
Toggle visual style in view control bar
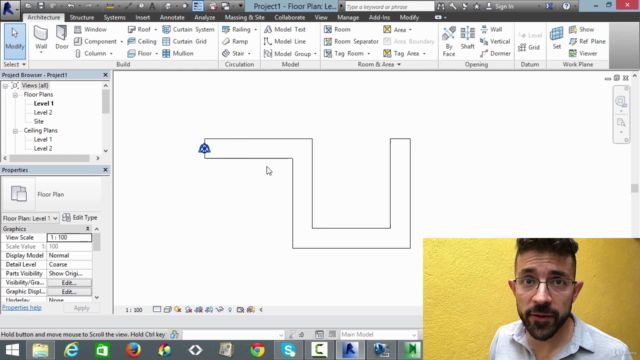pos(168,310)
